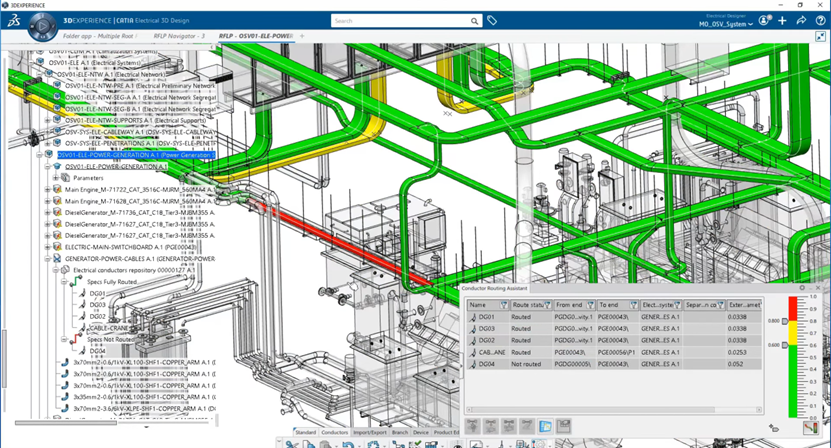Viewport: 831px width, 448px height.
Task: Add a new tab with plus
Action: [x=302, y=36]
